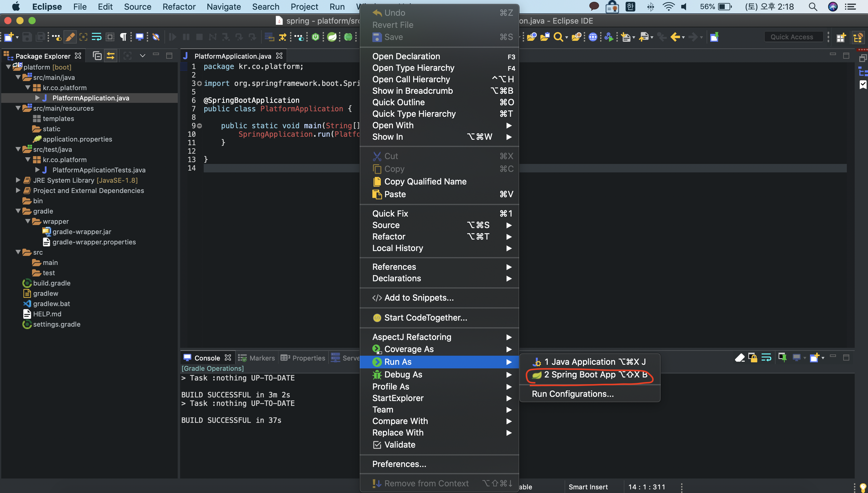Viewport: 868px width, 493px height.
Task: Click the Display Selected Console monitor icon
Action: [796, 358]
